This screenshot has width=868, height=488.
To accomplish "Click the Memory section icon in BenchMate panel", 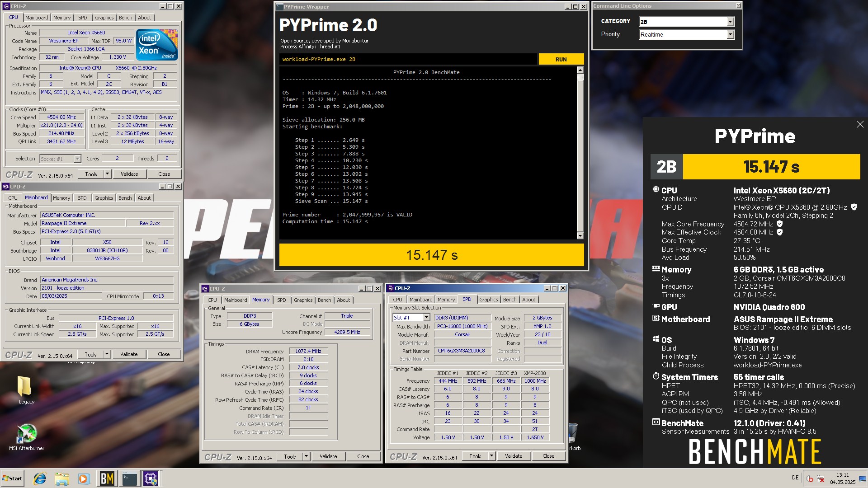I will [x=656, y=269].
